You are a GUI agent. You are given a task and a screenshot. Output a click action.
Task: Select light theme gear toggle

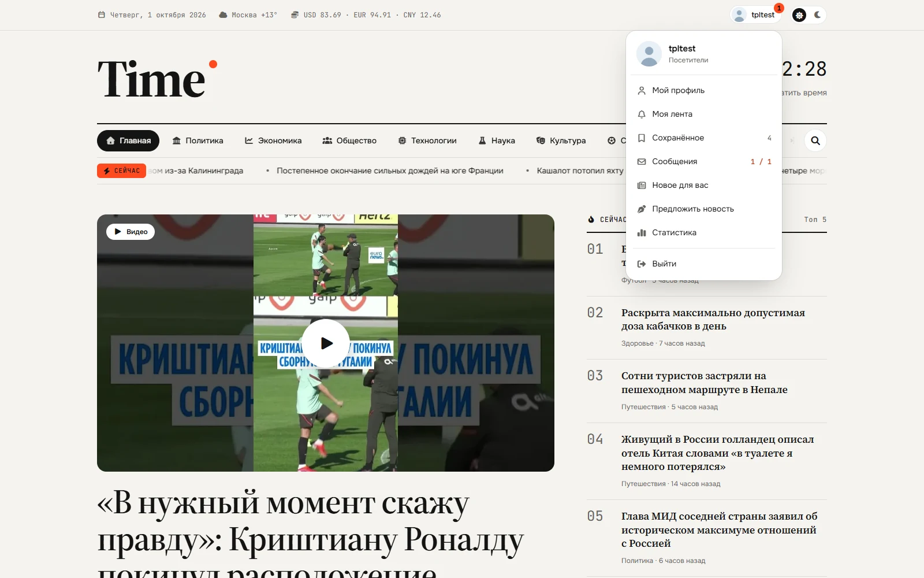[x=799, y=15]
